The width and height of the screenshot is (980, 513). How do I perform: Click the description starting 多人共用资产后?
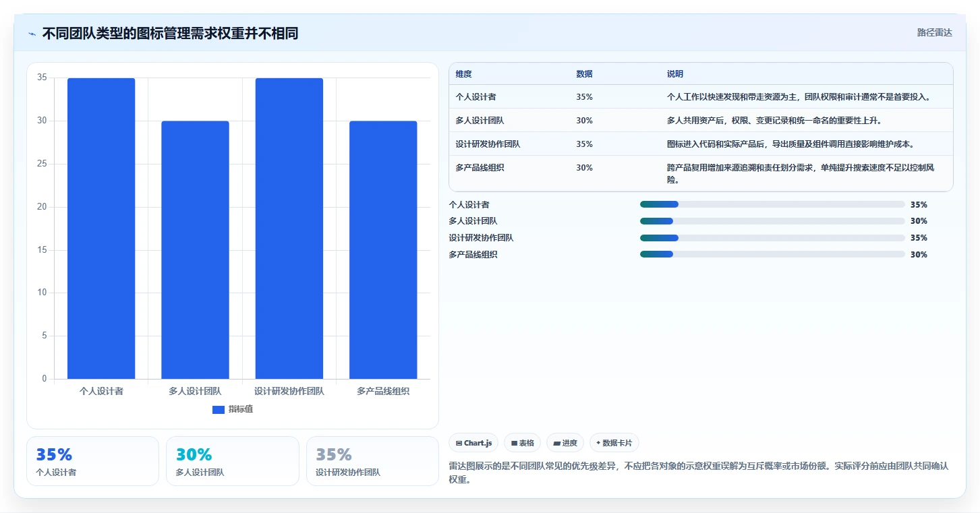tap(774, 121)
